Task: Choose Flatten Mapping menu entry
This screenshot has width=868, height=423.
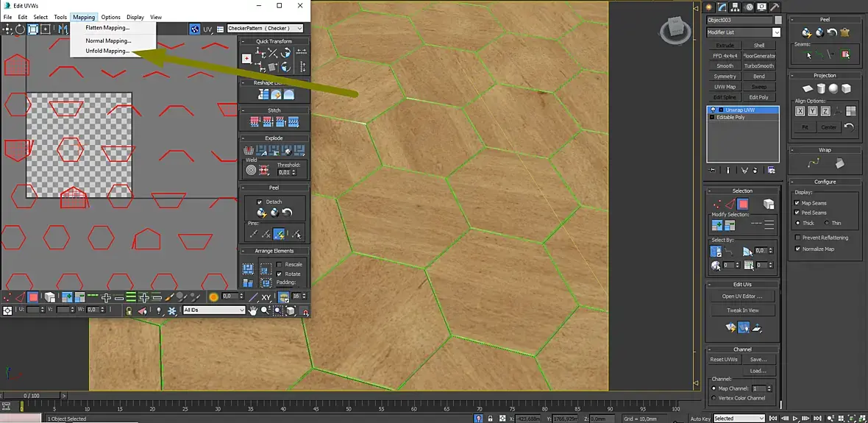Action: 107,28
